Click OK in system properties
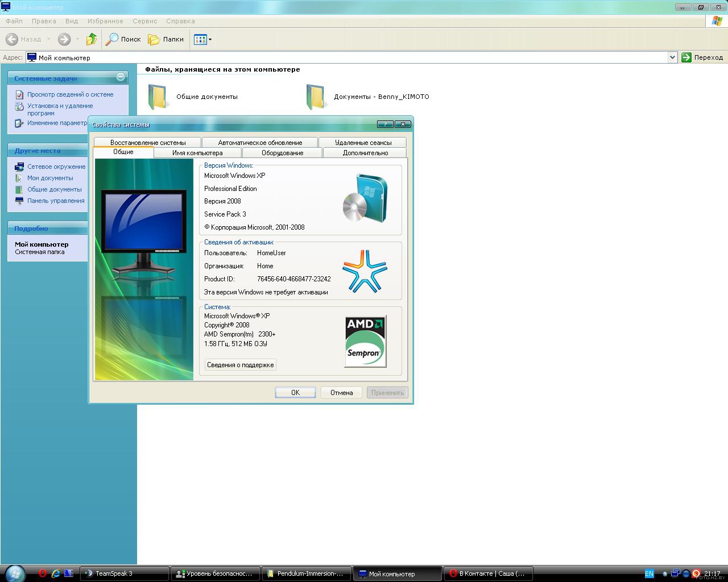 tap(295, 393)
